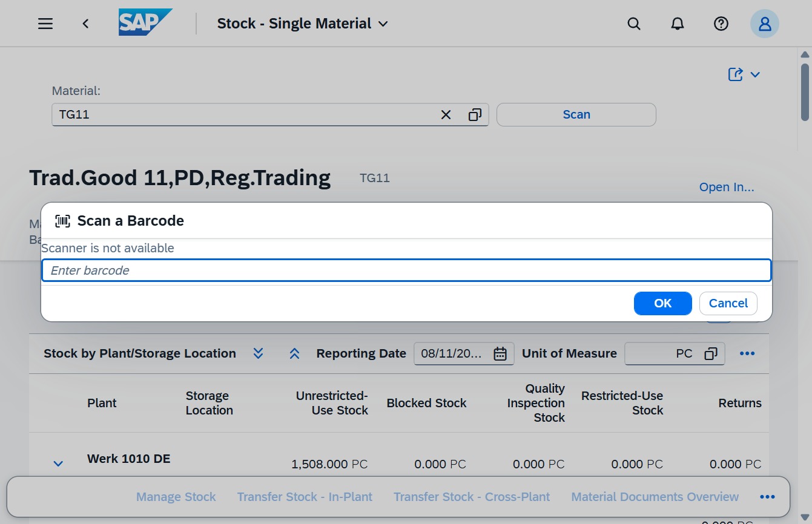This screenshot has height=524, width=812.
Task: Click the Scan button
Action: click(576, 114)
